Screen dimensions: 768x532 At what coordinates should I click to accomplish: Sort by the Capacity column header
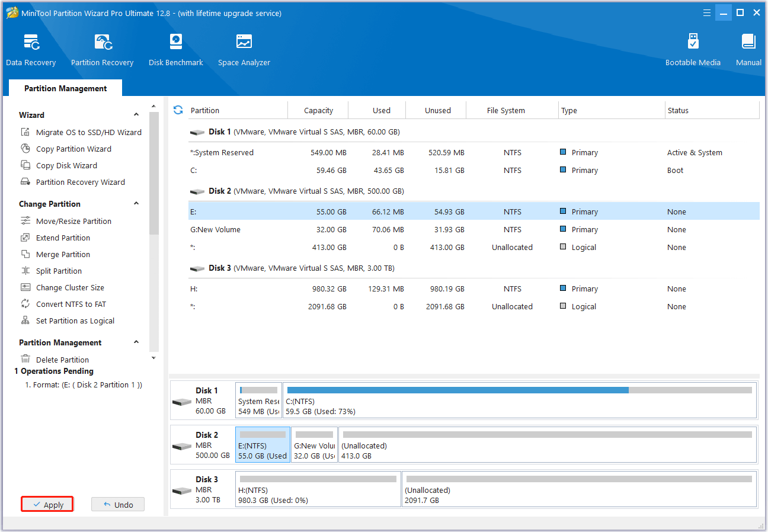(318, 110)
